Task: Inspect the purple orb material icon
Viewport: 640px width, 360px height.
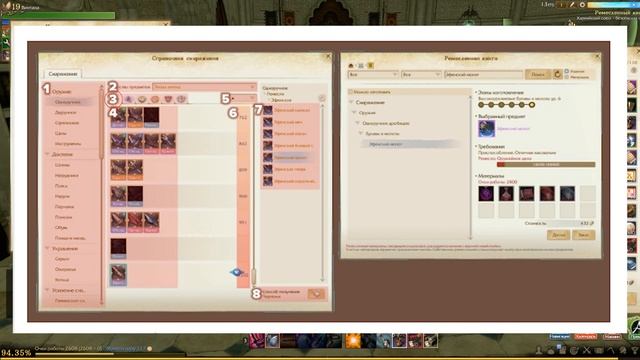Action: (x=486, y=194)
